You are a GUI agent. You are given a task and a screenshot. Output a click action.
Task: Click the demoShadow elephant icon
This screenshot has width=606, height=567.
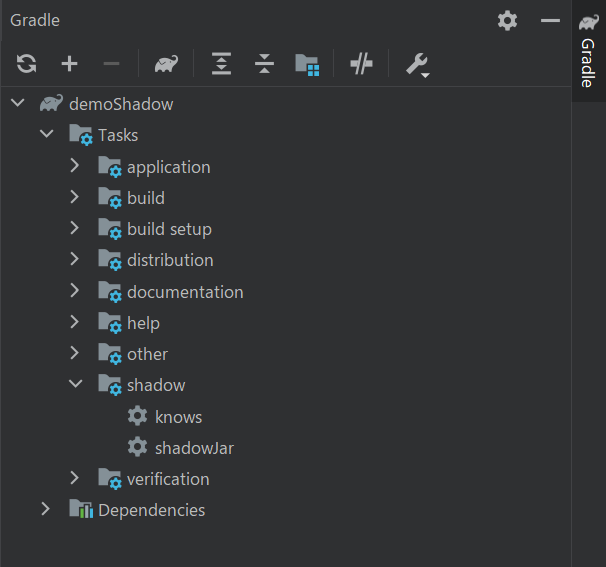tap(51, 103)
